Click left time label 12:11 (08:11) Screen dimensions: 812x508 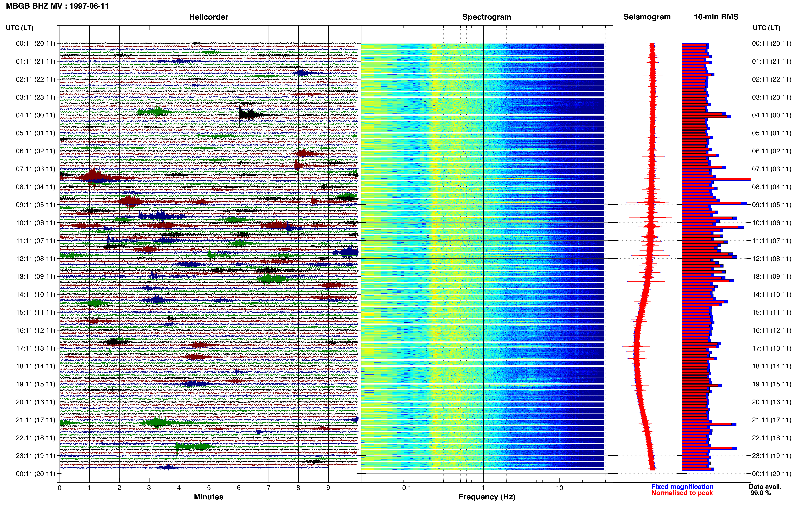(35, 259)
